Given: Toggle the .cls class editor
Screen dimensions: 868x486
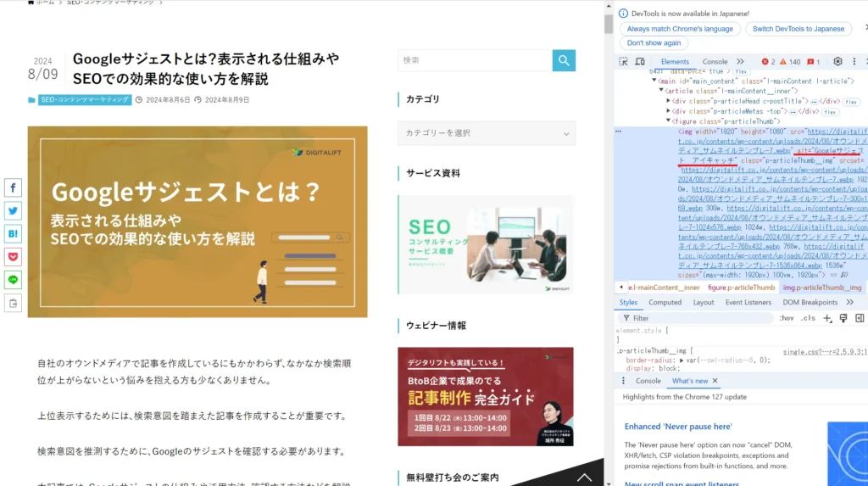Looking at the screenshot, I should [808, 318].
